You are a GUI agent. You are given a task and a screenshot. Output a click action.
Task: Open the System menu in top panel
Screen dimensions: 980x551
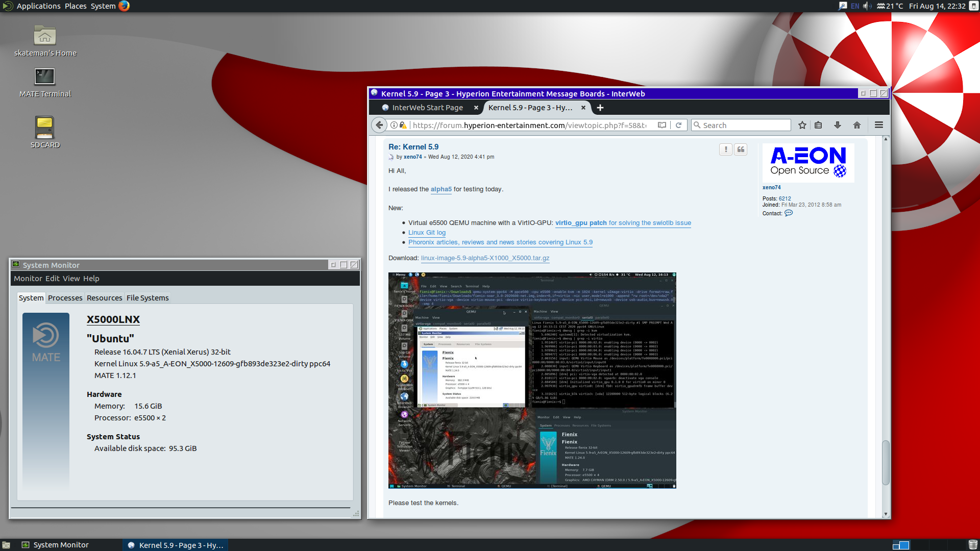[103, 6]
